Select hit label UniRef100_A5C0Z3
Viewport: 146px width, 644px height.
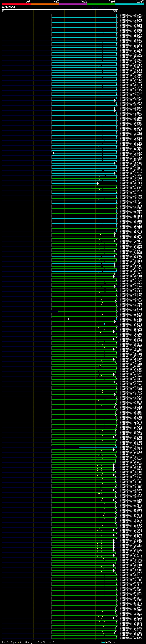pyautogui.click(x=131, y=58)
